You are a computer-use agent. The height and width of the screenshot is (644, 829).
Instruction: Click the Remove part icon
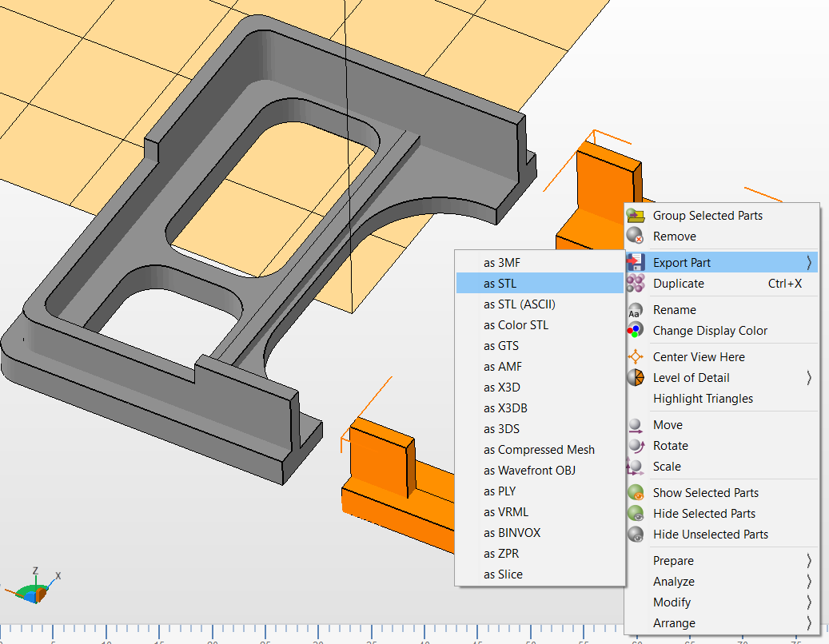[636, 237]
